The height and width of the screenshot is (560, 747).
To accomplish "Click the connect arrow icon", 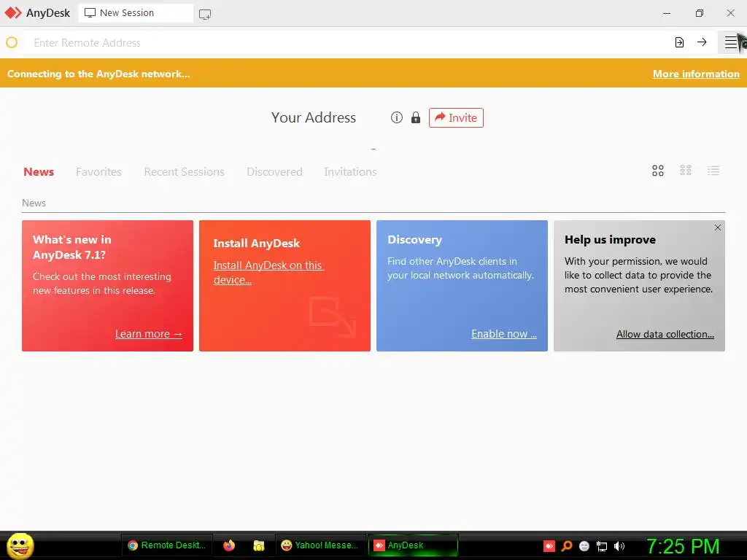I will (702, 42).
